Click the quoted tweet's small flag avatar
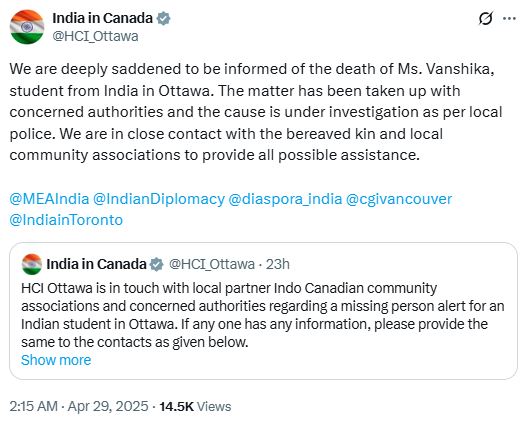The width and height of the screenshot is (527, 422). click(32, 264)
